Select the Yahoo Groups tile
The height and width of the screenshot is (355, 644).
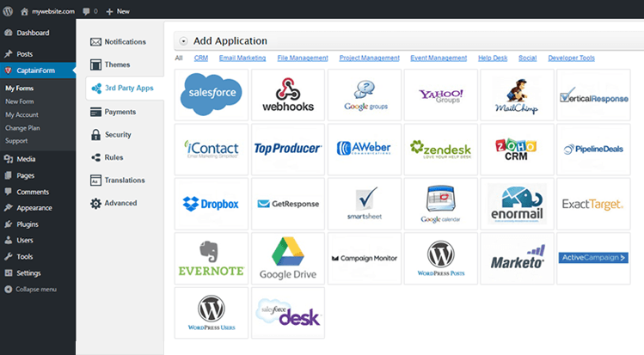pos(441,95)
